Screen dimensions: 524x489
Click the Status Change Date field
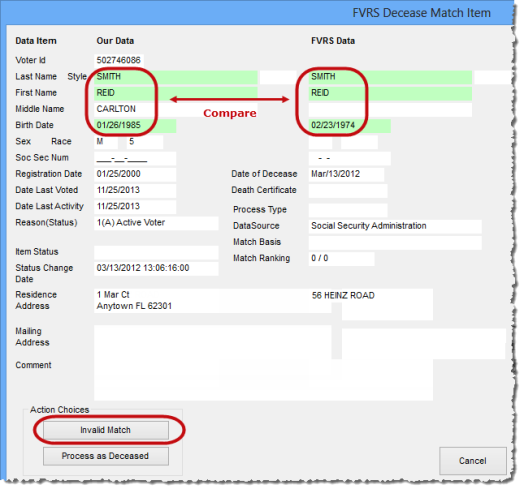tap(156, 268)
